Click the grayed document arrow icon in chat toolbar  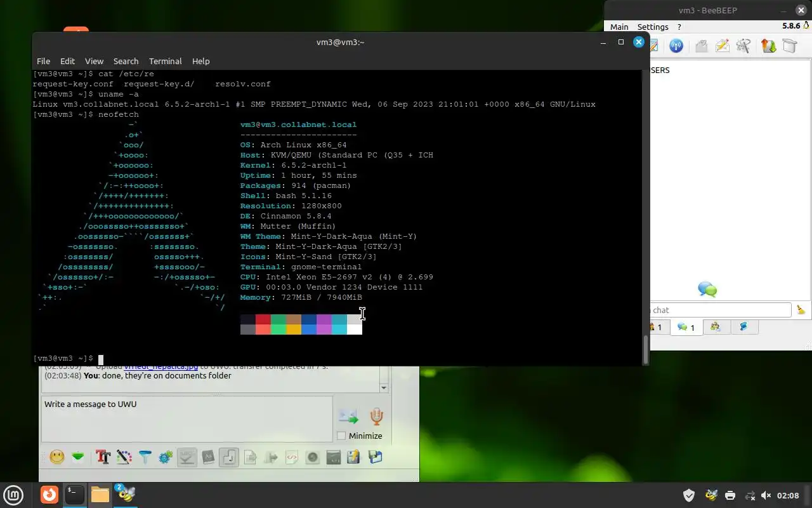[x=250, y=457]
